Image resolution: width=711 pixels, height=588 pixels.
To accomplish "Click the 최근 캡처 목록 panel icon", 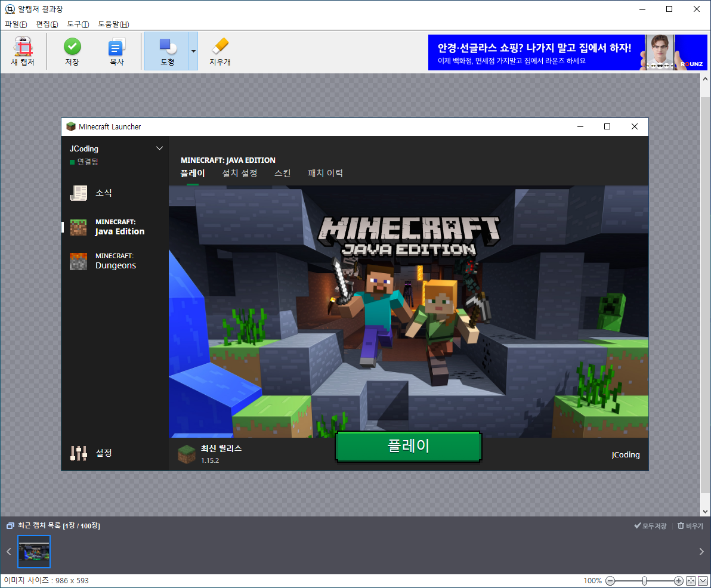I will tap(10, 526).
